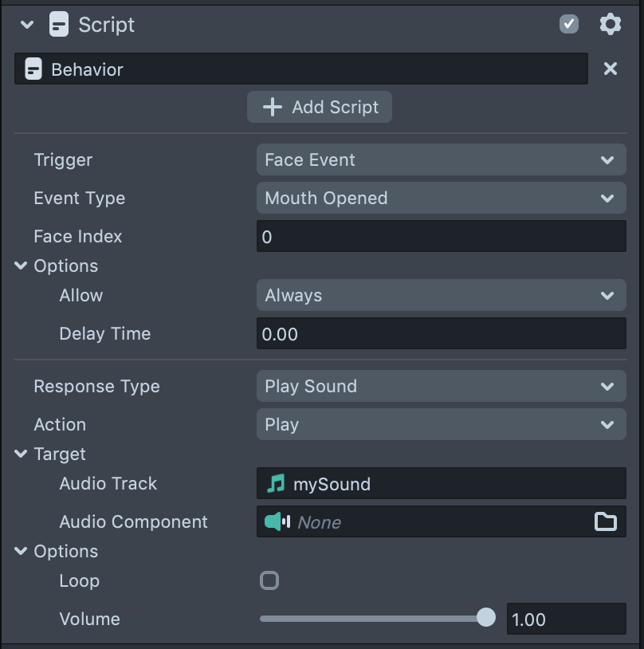This screenshot has width=644, height=649.
Task: Open the Allow dropdown set to Always
Action: 441,296
